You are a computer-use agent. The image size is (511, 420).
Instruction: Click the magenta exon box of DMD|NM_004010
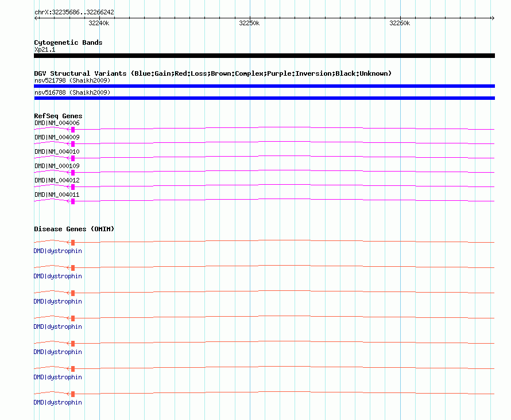point(73,158)
